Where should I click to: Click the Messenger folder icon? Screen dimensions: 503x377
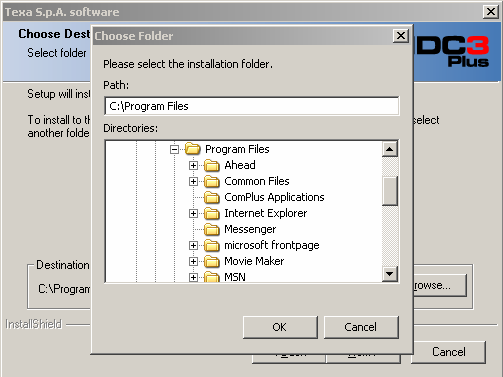212,229
